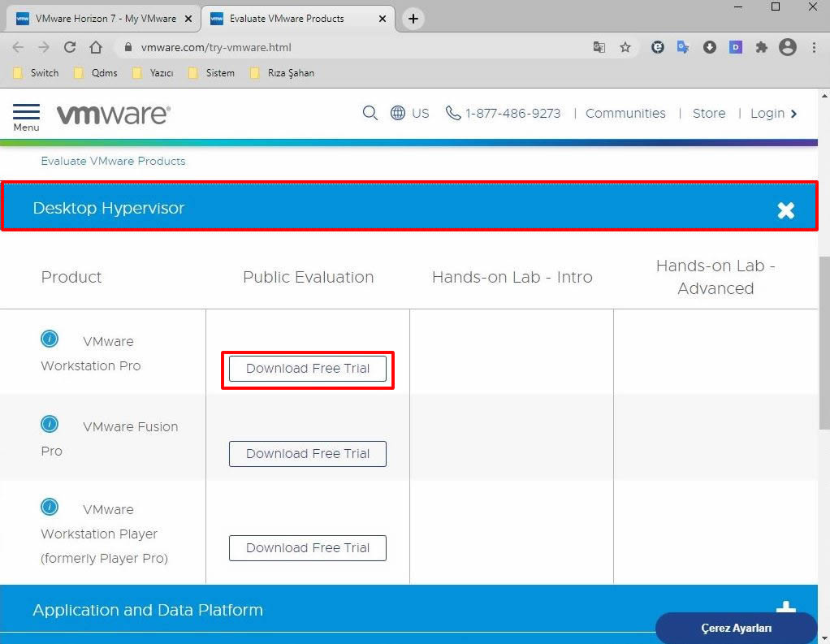Click the Hands-on Lab - Advanced header
Viewport: 830px width, 644px height.
[715, 277]
